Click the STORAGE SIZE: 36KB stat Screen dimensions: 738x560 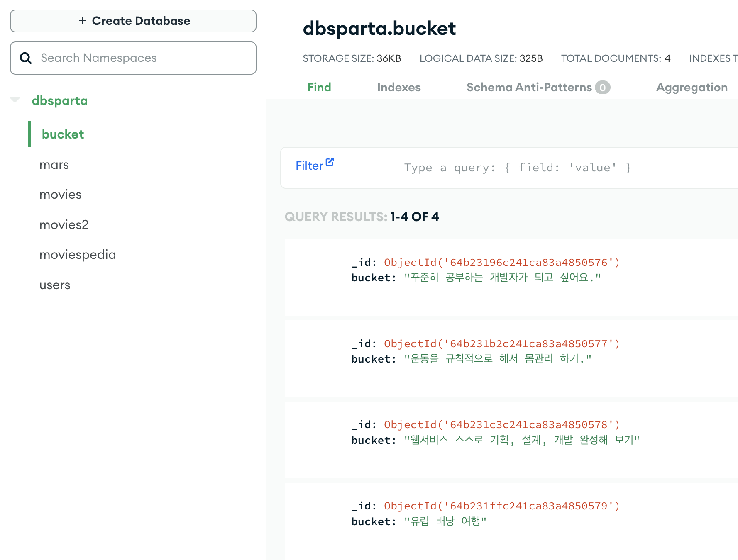click(x=352, y=58)
